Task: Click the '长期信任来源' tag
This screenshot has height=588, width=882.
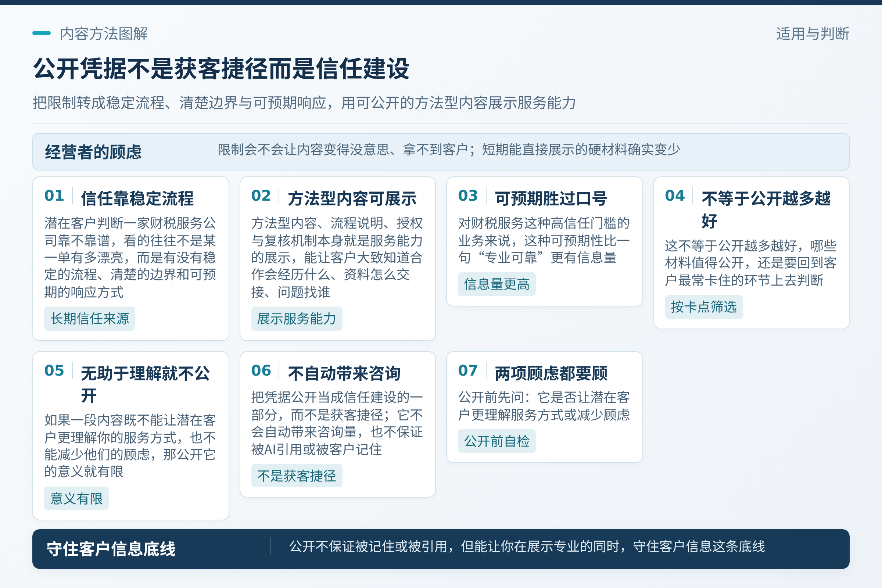Action: (x=90, y=319)
